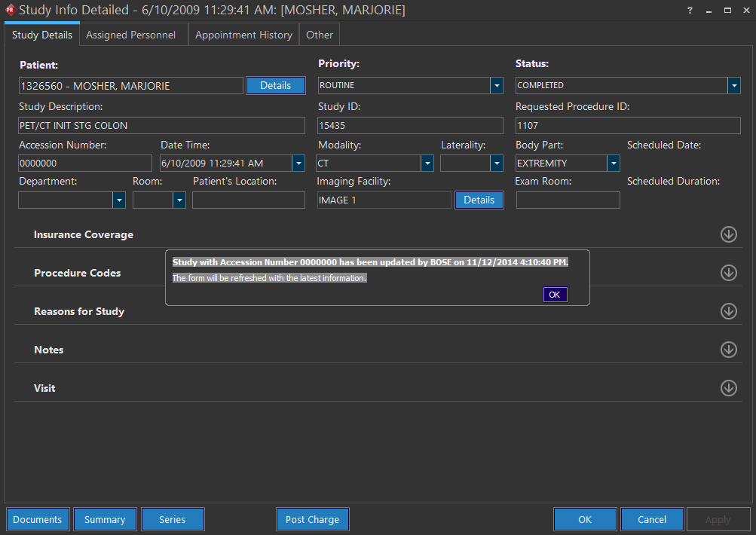Expand the Notes section arrow
756x535 pixels.
coord(728,350)
